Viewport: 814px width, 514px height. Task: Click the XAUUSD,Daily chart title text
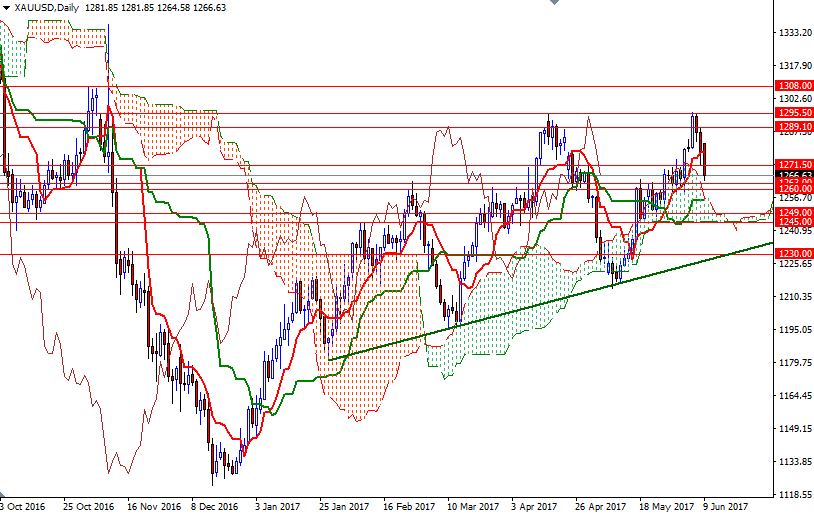(x=49, y=7)
